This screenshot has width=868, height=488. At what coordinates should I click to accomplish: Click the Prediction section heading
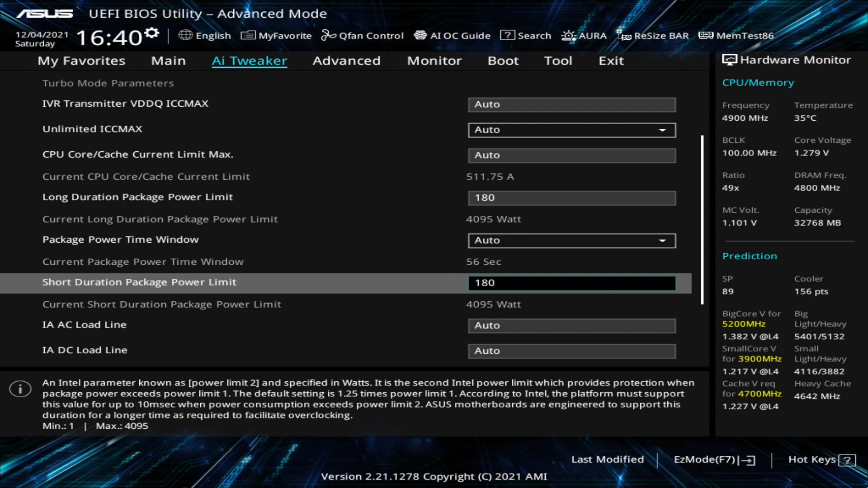pos(750,256)
